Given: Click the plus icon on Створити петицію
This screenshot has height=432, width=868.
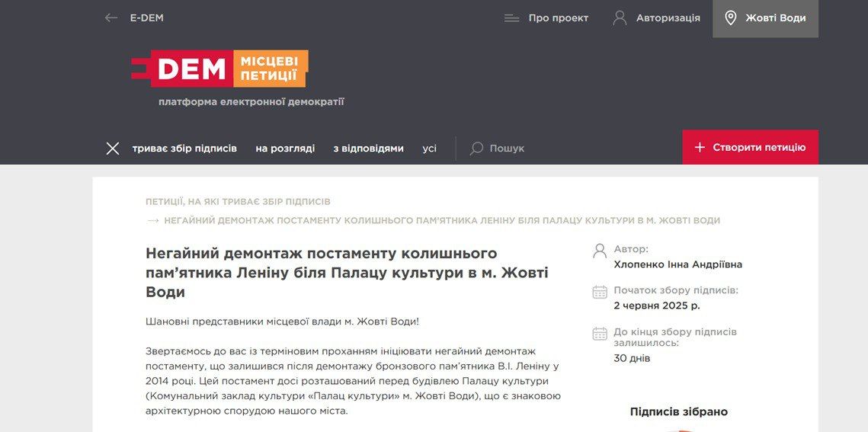Looking at the screenshot, I should click(x=700, y=147).
